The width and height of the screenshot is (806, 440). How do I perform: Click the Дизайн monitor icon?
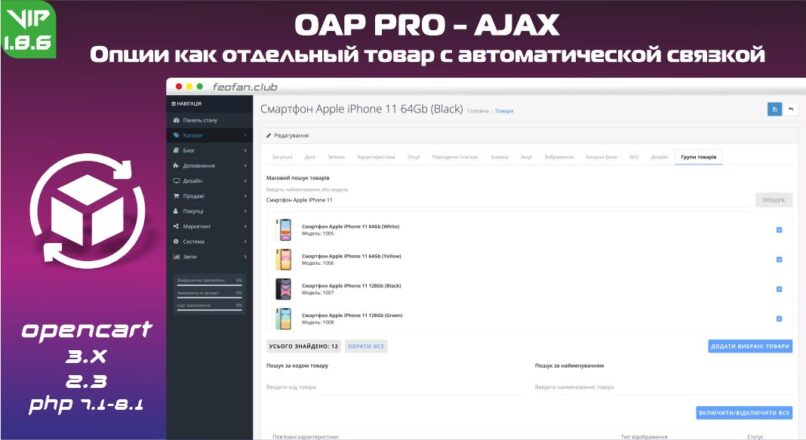[x=176, y=180]
